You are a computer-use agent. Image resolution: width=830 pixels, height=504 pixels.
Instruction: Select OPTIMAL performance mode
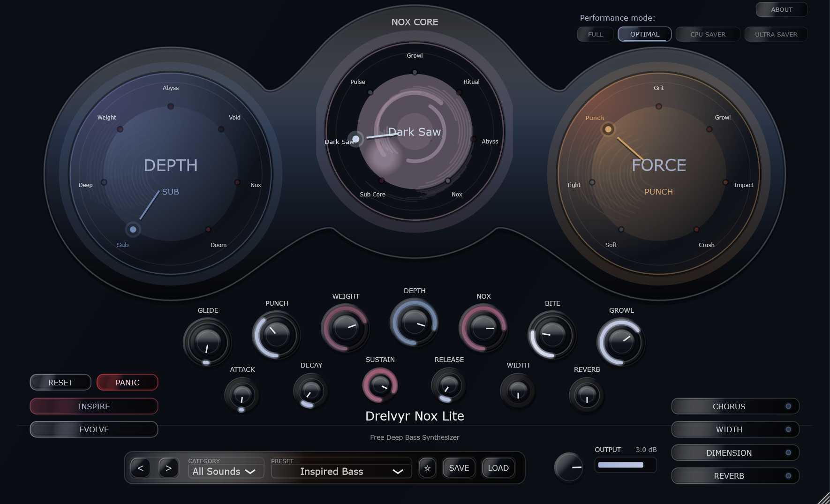pyautogui.click(x=645, y=34)
